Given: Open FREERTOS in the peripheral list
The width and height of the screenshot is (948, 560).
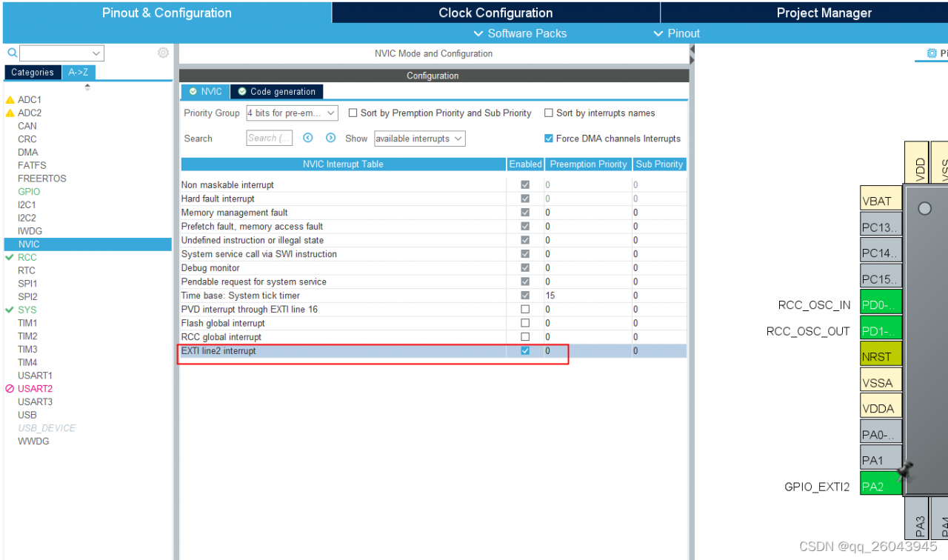Looking at the screenshot, I should [x=42, y=179].
